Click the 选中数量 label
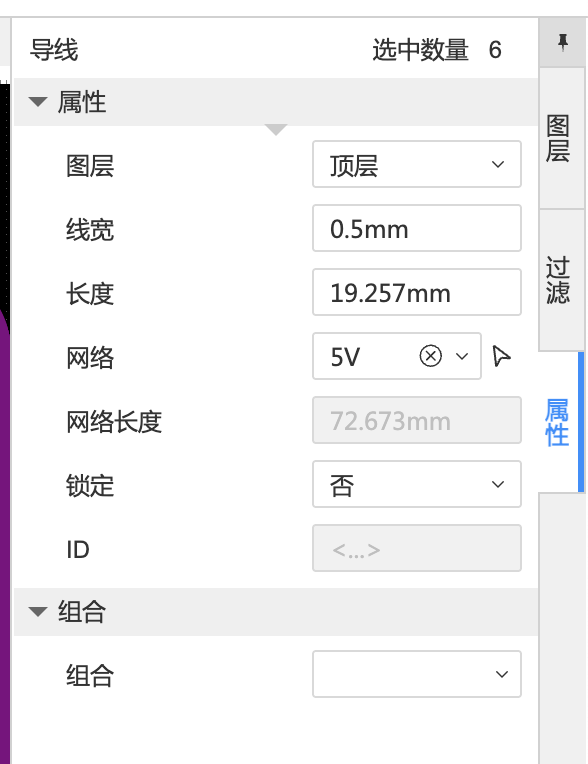Image resolution: width=588 pixels, height=764 pixels. [x=420, y=50]
